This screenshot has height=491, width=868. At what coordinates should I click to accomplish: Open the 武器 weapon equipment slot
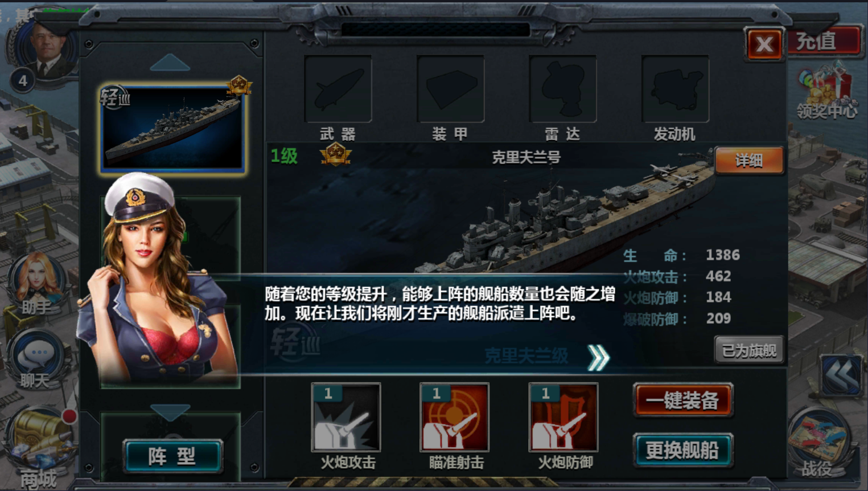pyautogui.click(x=338, y=89)
